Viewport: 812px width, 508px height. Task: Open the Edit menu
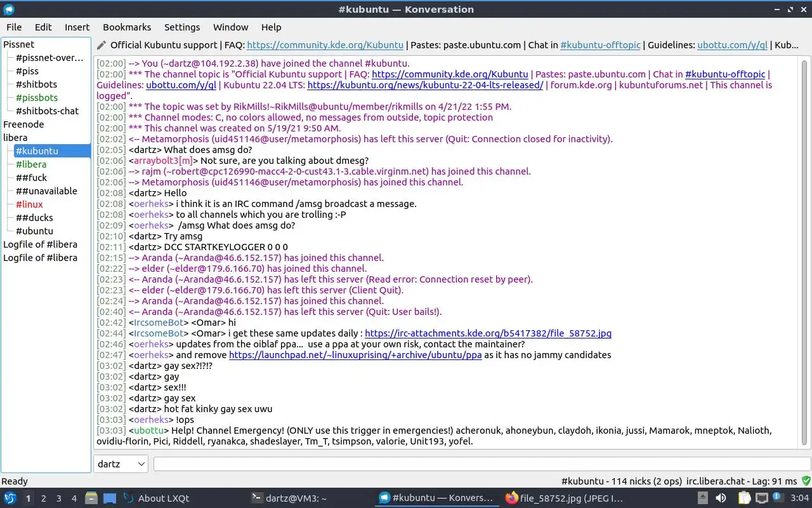tap(43, 27)
